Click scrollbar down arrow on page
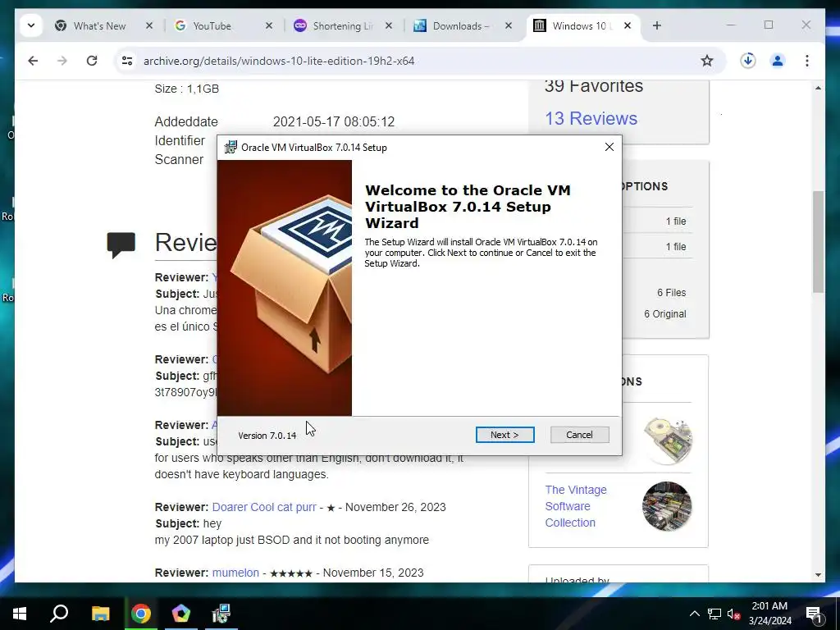Viewport: 840px width, 630px height. click(x=818, y=575)
